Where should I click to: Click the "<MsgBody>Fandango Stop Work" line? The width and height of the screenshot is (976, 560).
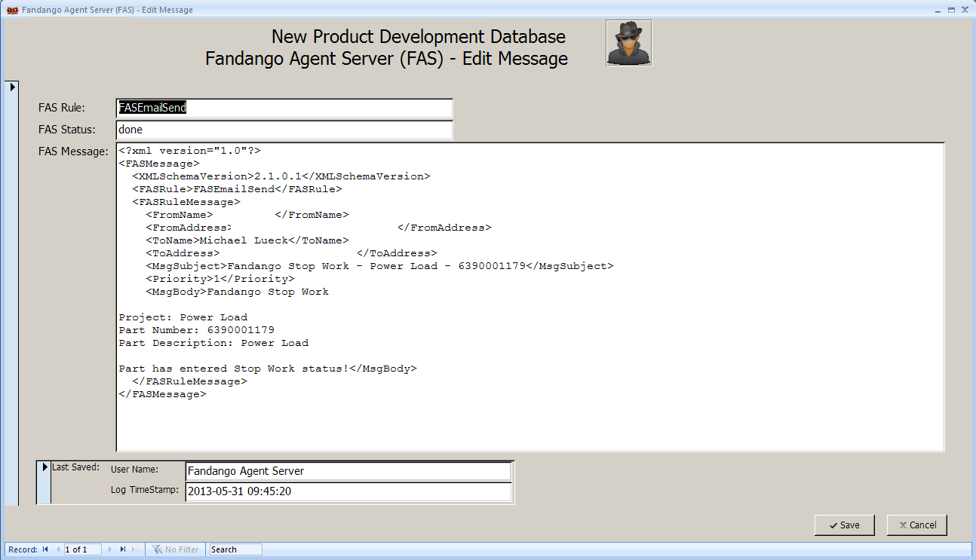[x=237, y=292]
